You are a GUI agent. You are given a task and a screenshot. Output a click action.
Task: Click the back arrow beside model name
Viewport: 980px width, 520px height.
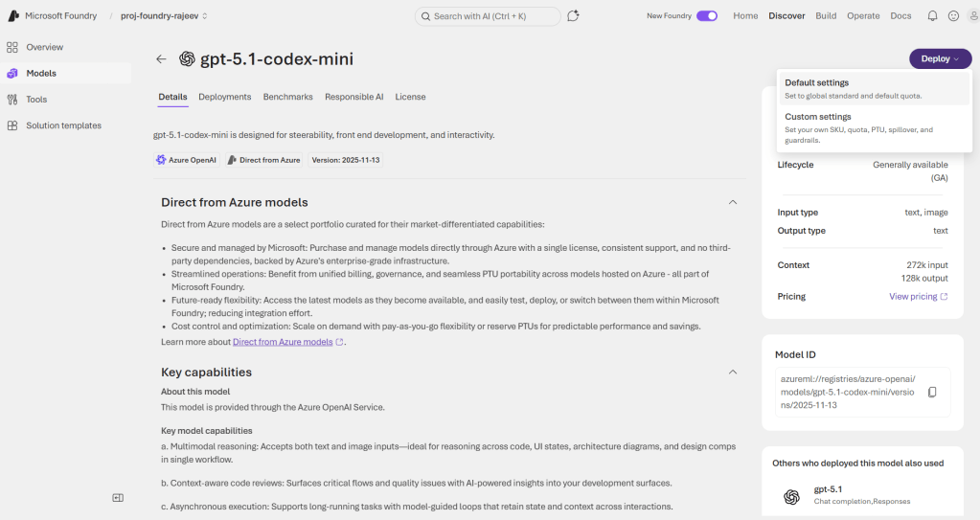click(x=161, y=59)
